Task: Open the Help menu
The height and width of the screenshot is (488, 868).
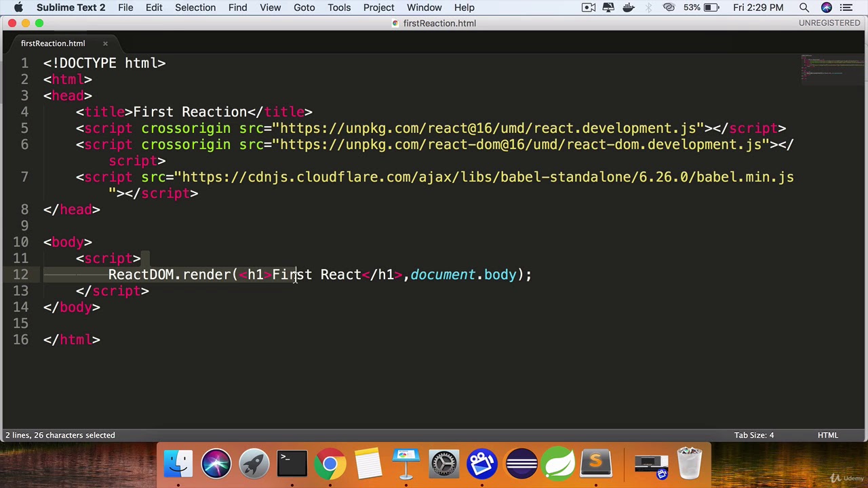Action: click(464, 7)
